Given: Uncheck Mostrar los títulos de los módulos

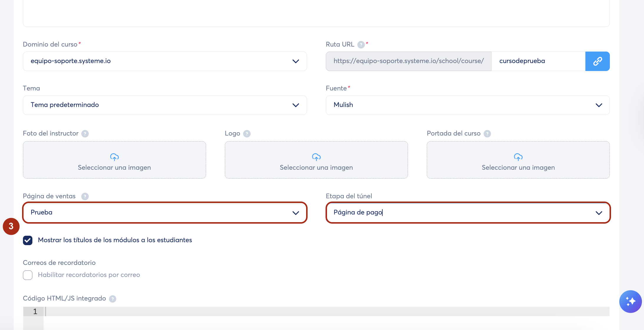Looking at the screenshot, I should click(28, 240).
